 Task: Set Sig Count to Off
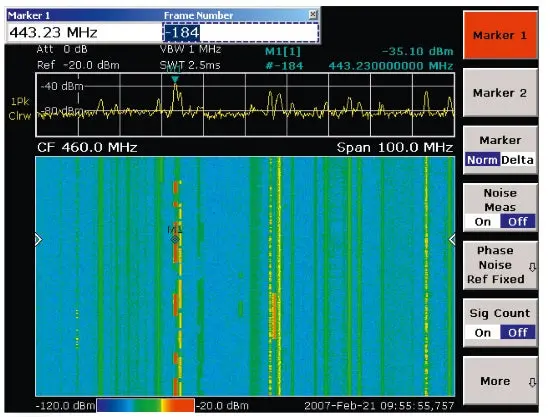518,332
